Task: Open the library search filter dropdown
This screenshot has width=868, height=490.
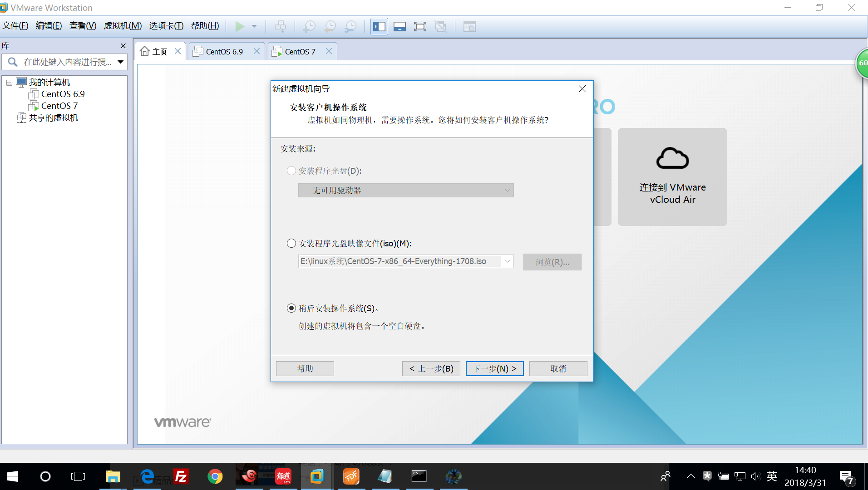Action: pos(121,62)
